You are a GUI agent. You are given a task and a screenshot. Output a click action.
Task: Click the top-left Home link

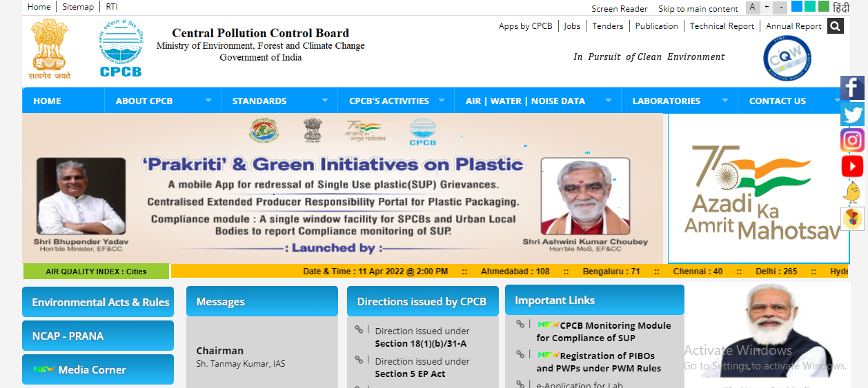click(39, 7)
